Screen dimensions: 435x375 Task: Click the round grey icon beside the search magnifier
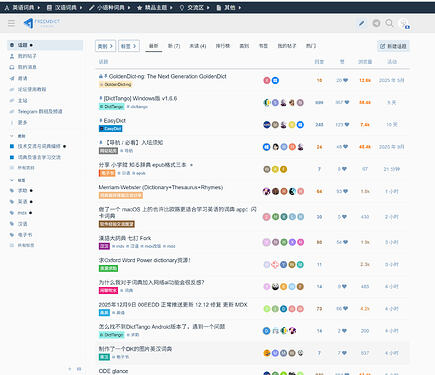[376, 23]
